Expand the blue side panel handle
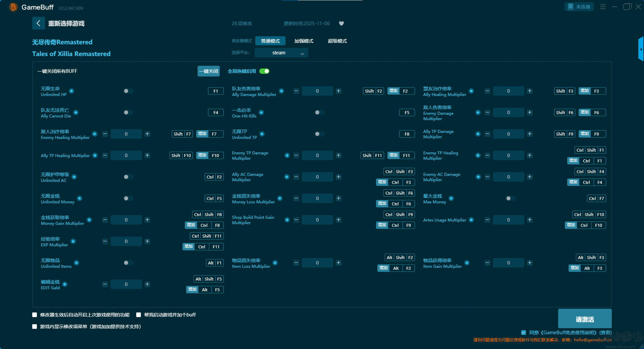Image resolution: width=644 pixels, height=349 pixels. (641, 49)
